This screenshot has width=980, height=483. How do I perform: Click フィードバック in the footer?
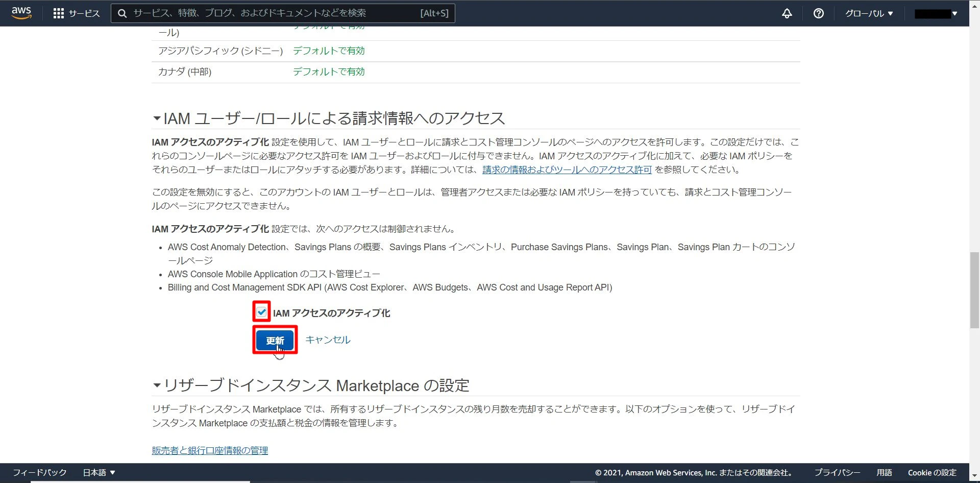click(39, 473)
